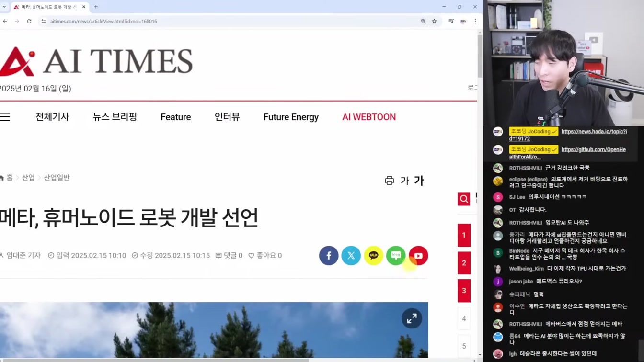644x362 pixels.
Task: Click the address bar URL
Action: 103,21
